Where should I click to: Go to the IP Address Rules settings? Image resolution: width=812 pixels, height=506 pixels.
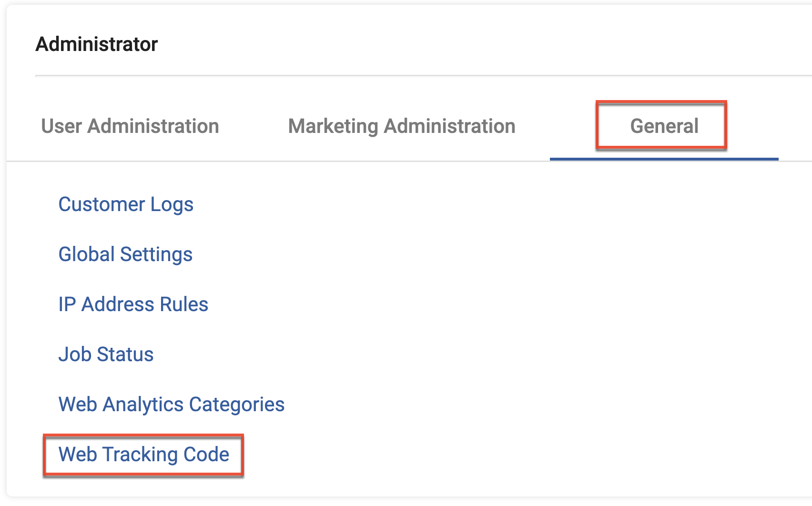tap(133, 304)
